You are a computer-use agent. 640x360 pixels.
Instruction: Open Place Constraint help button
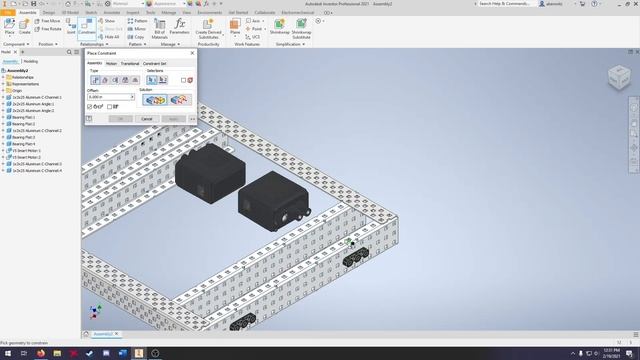pos(89,119)
